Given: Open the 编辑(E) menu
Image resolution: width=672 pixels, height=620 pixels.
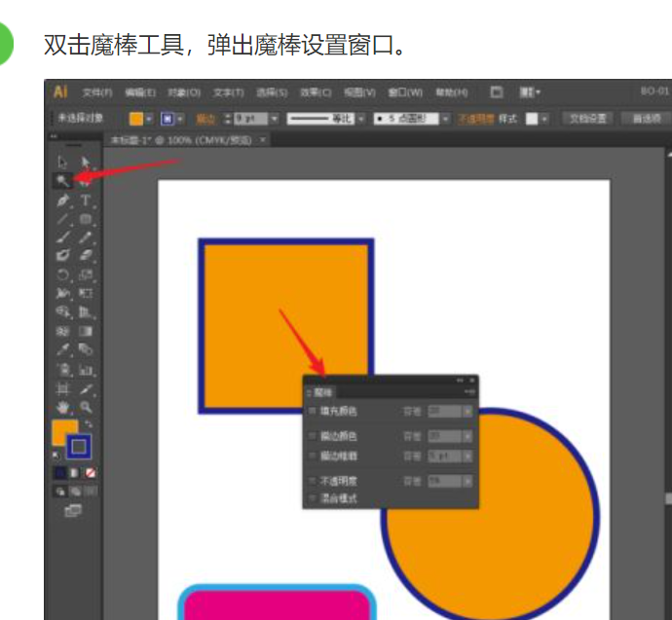Looking at the screenshot, I should (x=140, y=92).
